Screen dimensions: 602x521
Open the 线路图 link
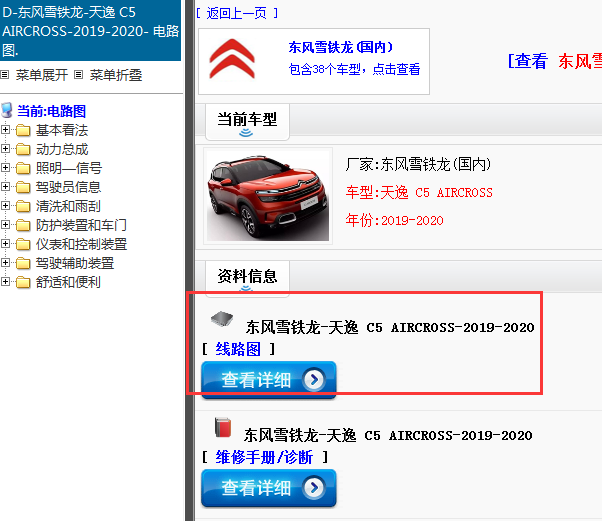238,349
